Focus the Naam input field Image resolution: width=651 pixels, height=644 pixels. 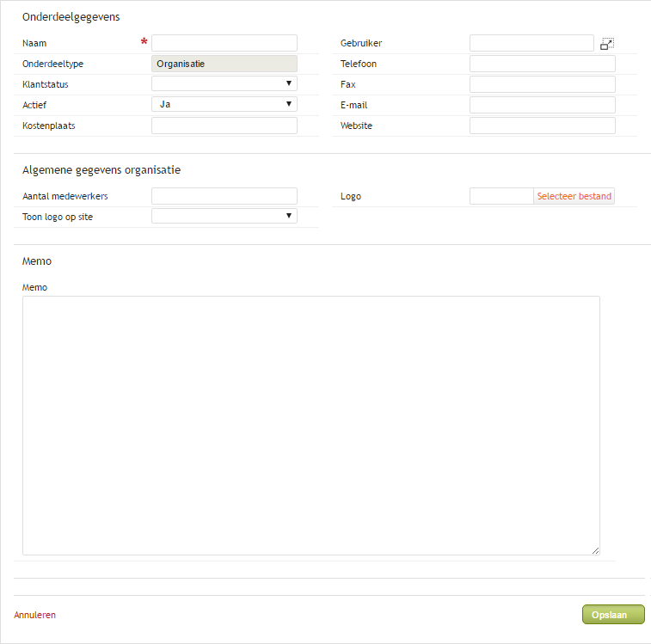coord(224,43)
